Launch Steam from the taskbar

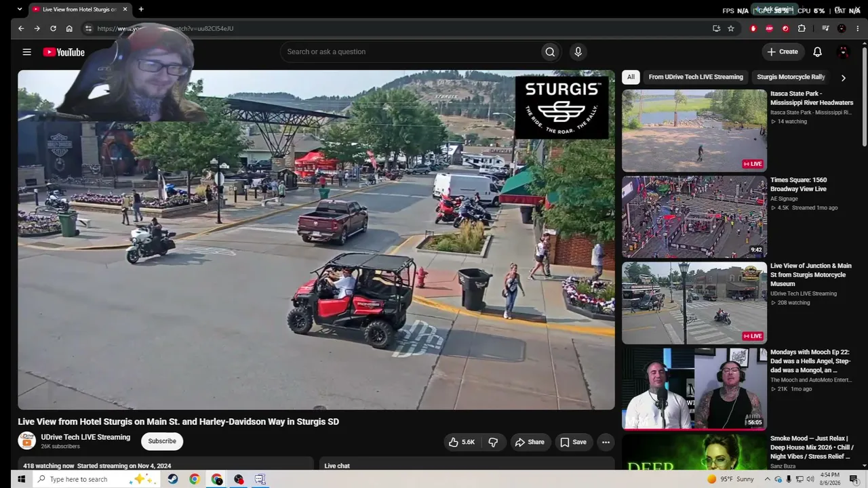tap(173, 479)
